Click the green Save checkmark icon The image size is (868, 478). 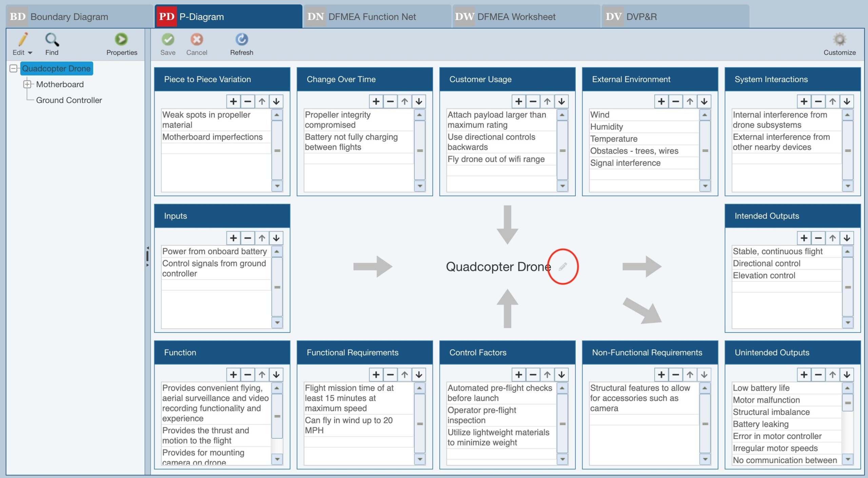pyautogui.click(x=168, y=40)
